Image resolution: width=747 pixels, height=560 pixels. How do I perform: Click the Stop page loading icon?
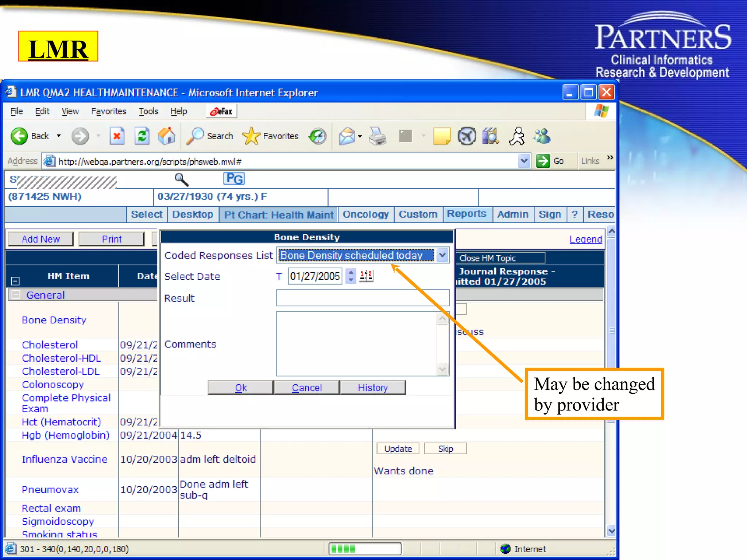(x=117, y=136)
